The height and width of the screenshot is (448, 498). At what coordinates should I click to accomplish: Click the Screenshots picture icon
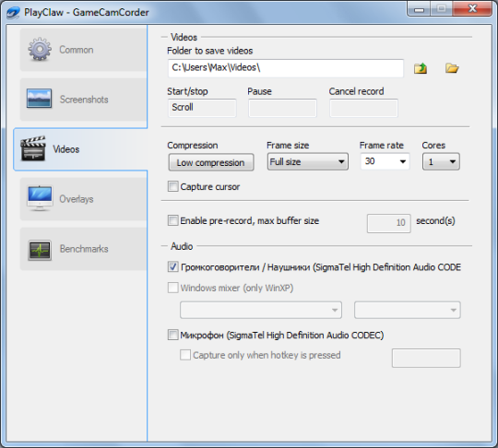(39, 99)
